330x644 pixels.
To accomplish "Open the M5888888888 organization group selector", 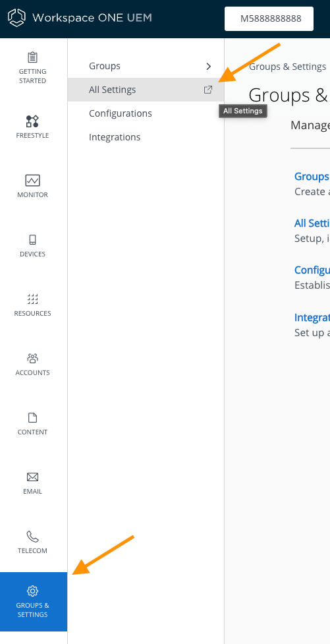I will pos(269,18).
